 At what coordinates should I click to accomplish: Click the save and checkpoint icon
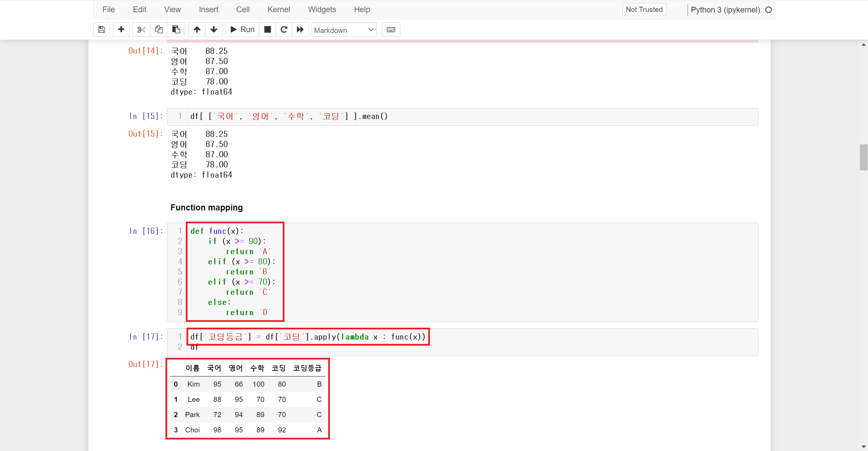tap(101, 29)
